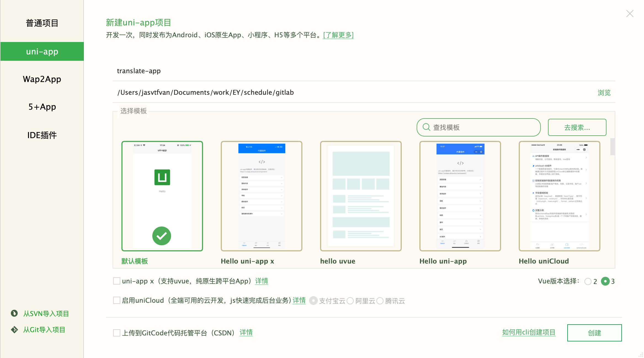Open the 了解更多 link
Screen dimensions: 644x358
click(x=338, y=35)
